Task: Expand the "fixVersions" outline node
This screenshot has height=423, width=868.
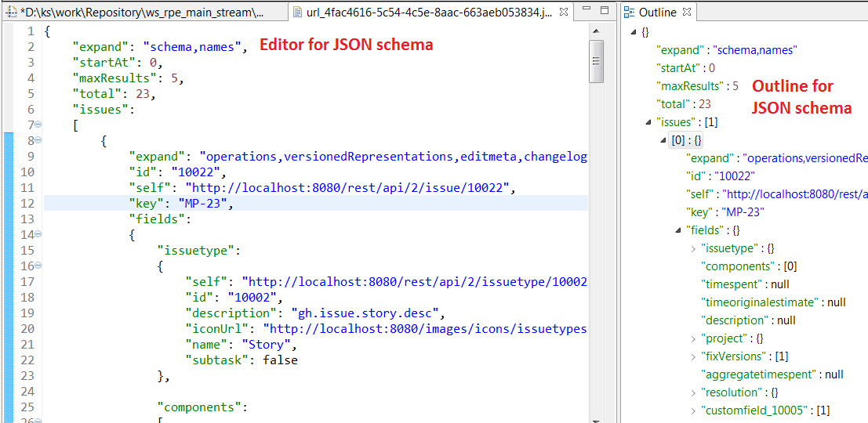Action: 693,356
